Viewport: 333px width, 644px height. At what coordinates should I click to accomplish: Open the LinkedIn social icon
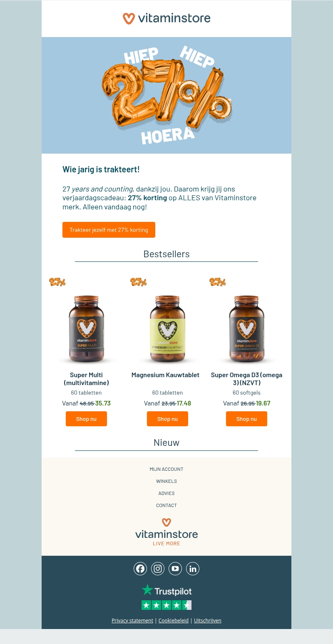click(x=193, y=569)
